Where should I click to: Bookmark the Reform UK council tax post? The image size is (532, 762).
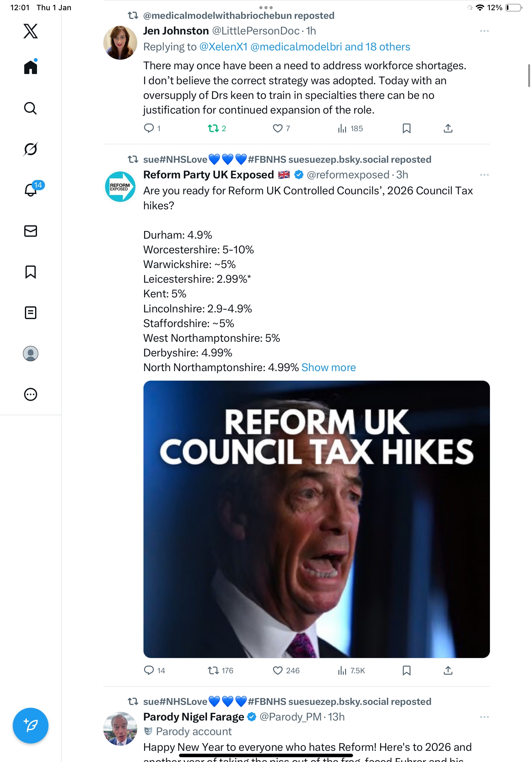406,671
